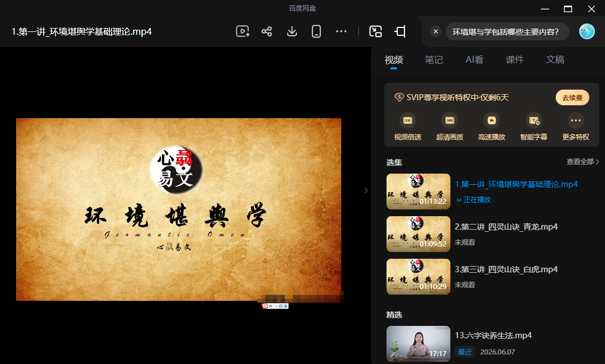Click the 去续费 renew button
605x364 pixels.
coord(572,97)
